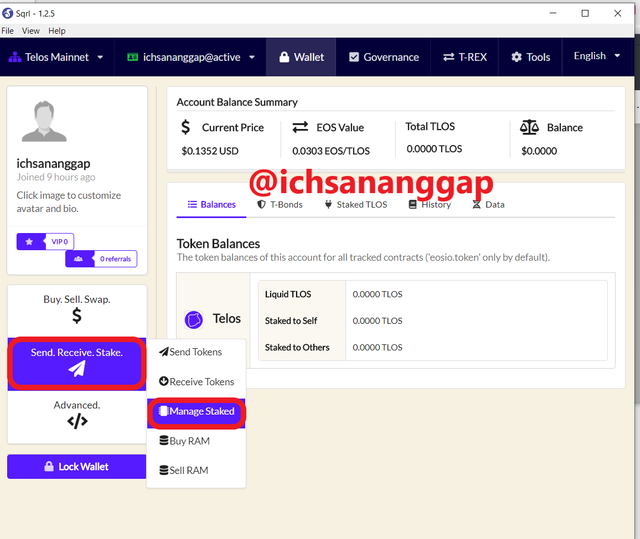Open the View menu

pyautogui.click(x=31, y=31)
